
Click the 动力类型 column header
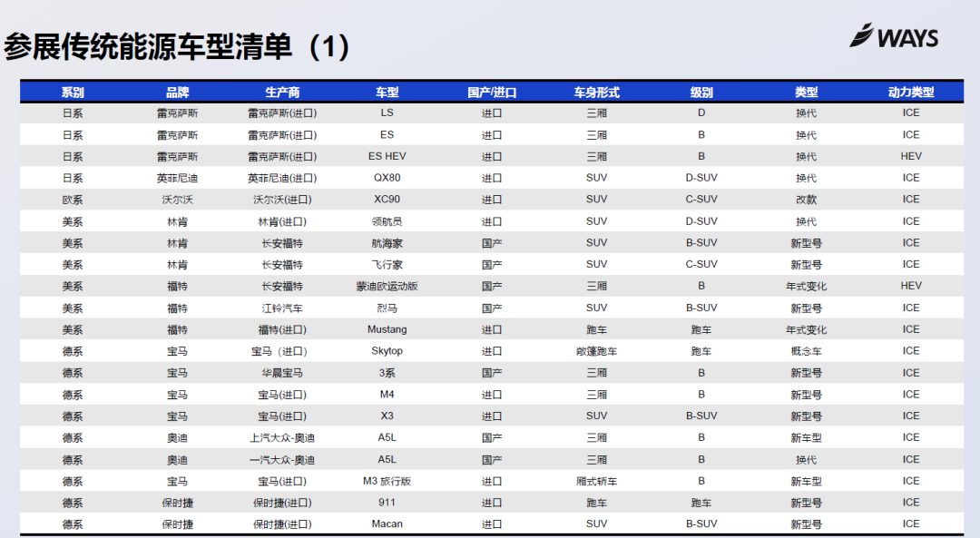(x=911, y=93)
